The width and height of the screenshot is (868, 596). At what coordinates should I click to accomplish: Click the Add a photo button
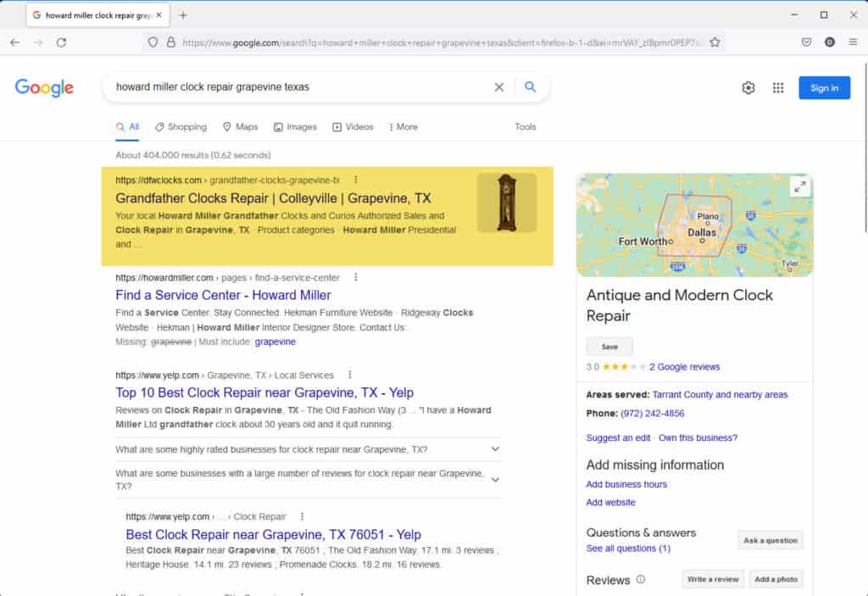pos(776,579)
